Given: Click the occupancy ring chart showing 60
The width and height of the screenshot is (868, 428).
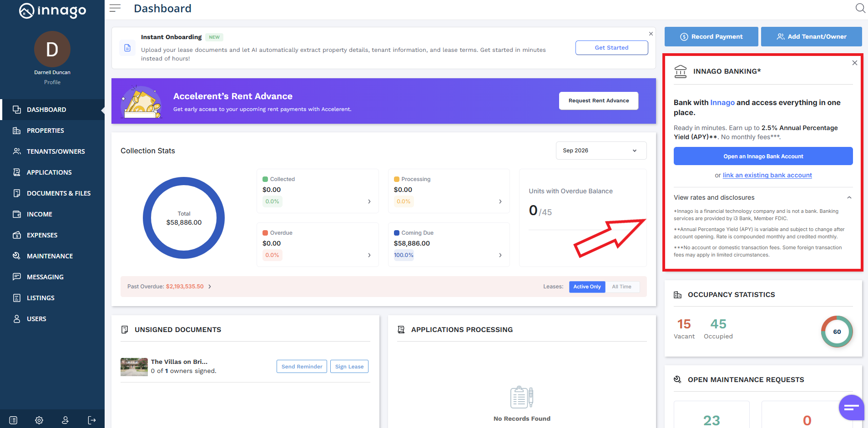Looking at the screenshot, I should click(837, 332).
